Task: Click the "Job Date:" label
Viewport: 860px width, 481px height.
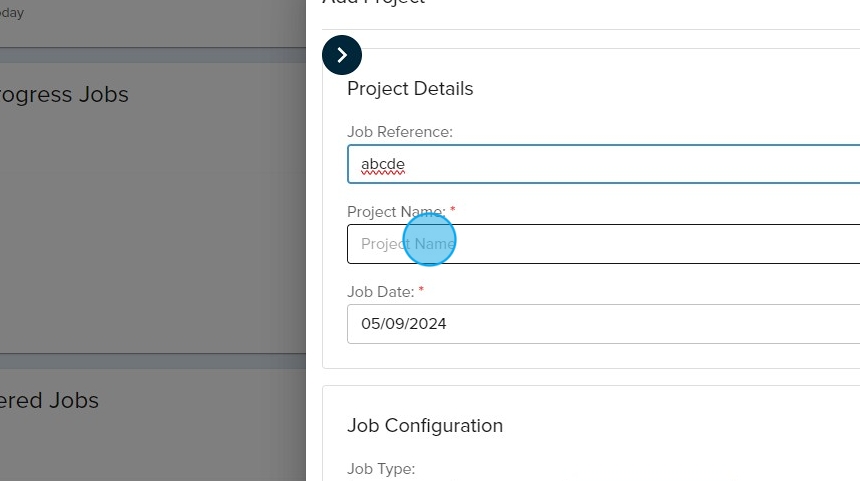Action: (x=380, y=292)
